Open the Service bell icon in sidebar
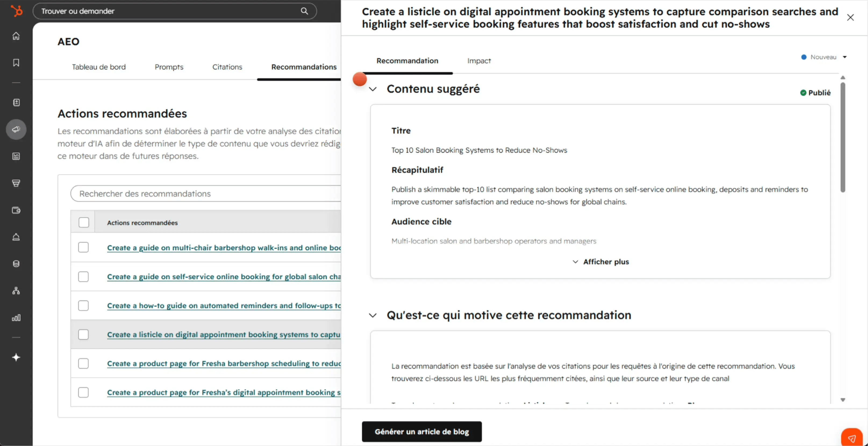 16,237
